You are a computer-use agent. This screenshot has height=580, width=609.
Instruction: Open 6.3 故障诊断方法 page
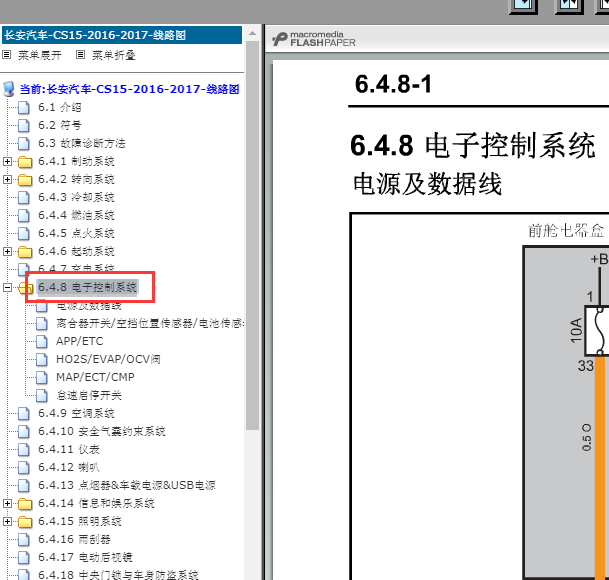pos(82,143)
